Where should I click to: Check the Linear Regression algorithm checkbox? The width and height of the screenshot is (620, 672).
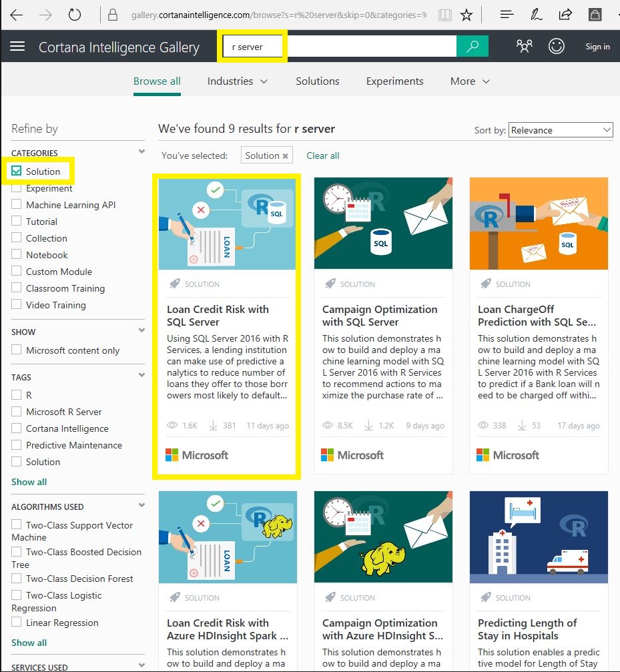tap(16, 622)
